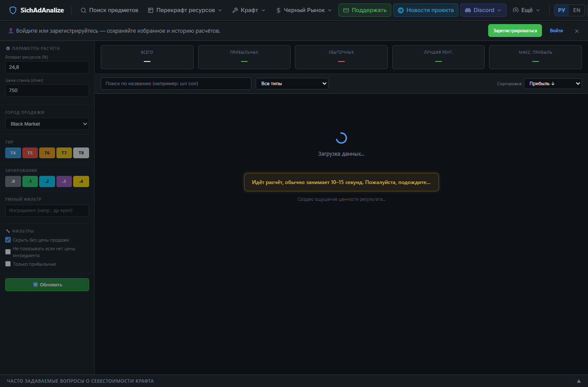Image resolution: width=588 pixels, height=387 pixels.
Task: Enable Только прибыльные checkbox
Action: coord(8,264)
